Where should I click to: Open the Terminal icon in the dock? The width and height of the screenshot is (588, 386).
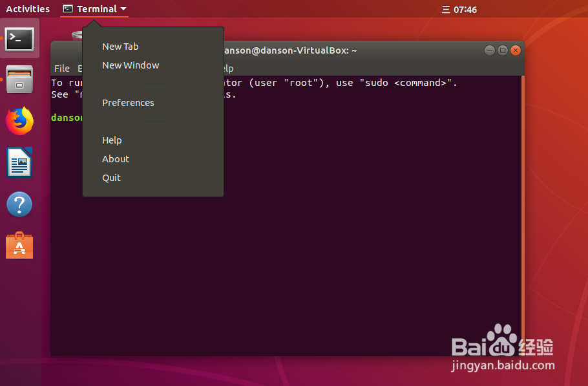19,39
